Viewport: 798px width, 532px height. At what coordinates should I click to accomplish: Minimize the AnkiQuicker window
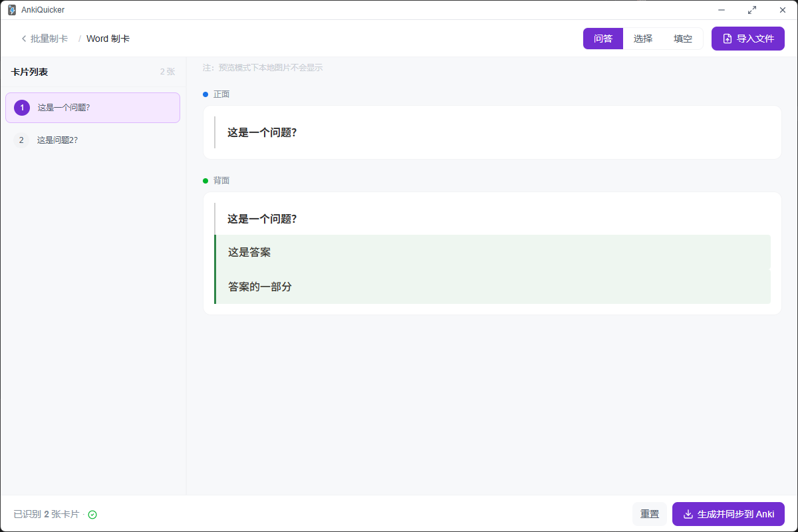pyautogui.click(x=722, y=10)
